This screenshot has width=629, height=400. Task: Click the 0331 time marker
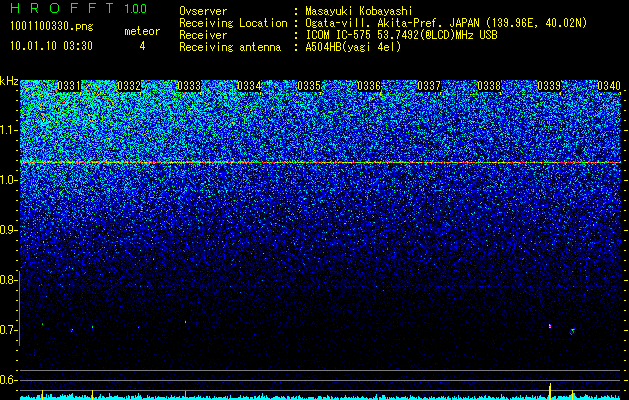pos(69,86)
